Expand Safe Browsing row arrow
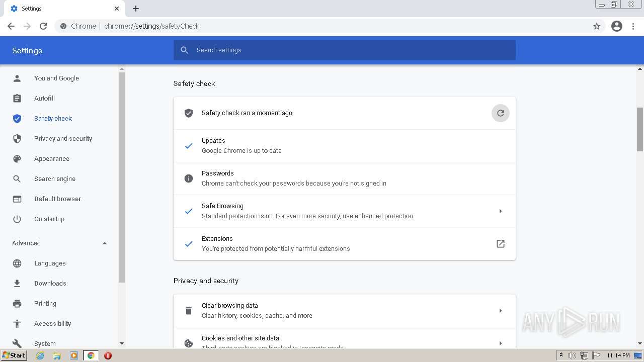 pyautogui.click(x=501, y=211)
